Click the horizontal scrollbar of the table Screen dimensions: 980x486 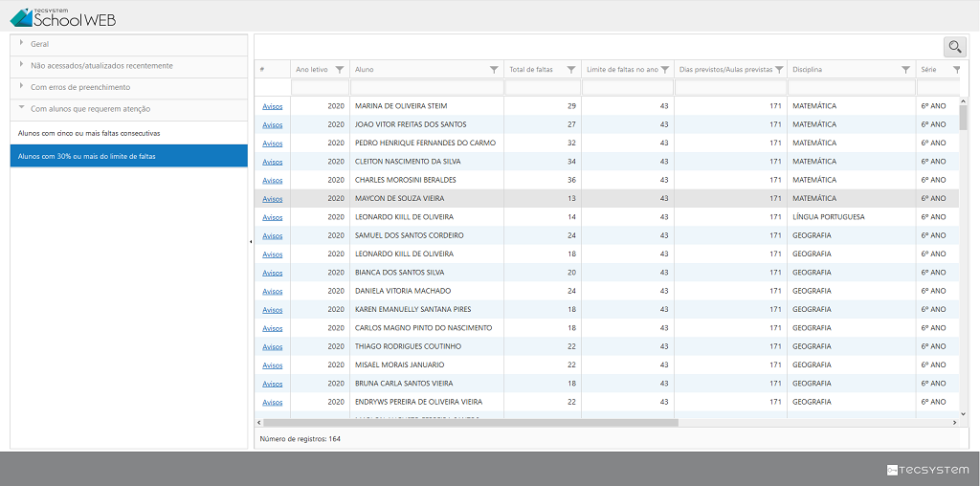point(469,422)
